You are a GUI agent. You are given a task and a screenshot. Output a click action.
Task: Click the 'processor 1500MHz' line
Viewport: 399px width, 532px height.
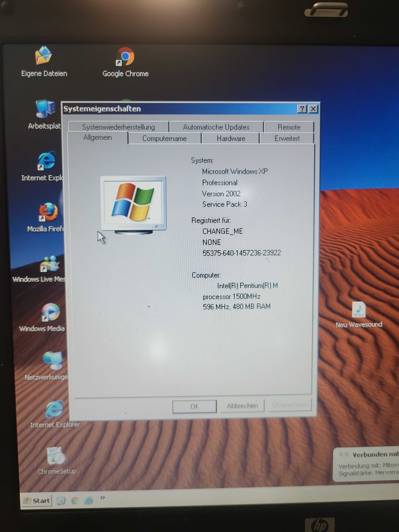tap(231, 297)
